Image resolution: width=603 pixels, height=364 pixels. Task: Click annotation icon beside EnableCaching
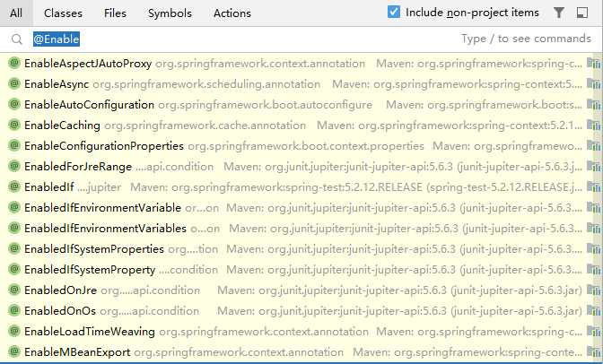tap(14, 125)
